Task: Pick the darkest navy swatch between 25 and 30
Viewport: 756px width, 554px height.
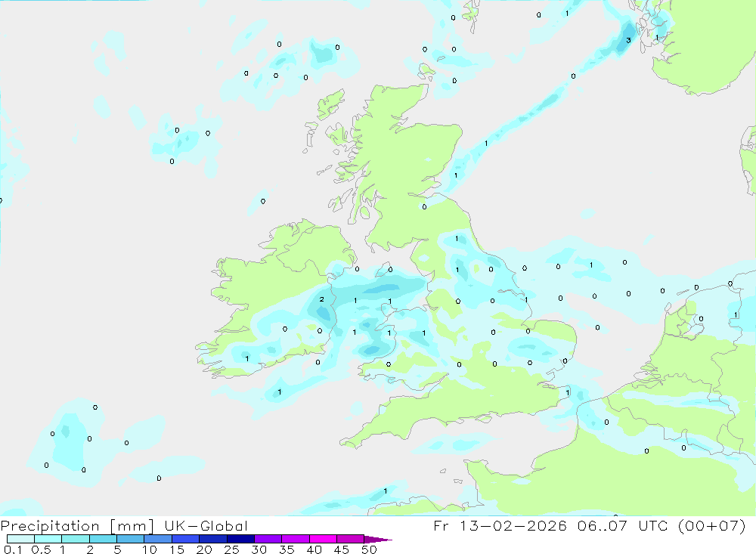Action: (x=240, y=539)
